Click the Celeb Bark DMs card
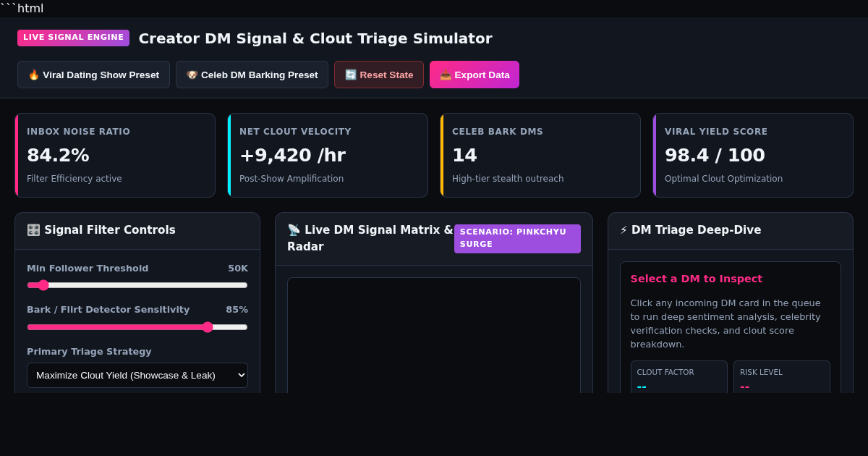The image size is (868, 456). [540, 155]
